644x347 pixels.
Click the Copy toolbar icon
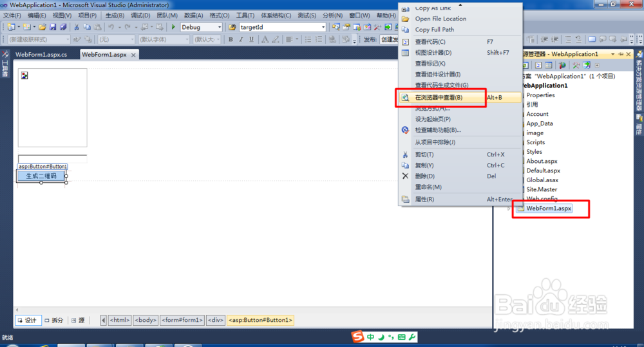[x=87, y=27]
